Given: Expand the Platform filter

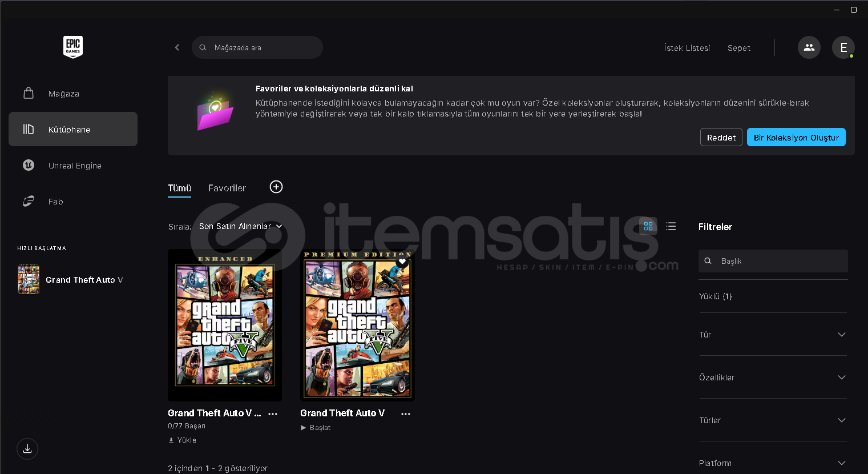Looking at the screenshot, I should pyautogui.click(x=773, y=463).
